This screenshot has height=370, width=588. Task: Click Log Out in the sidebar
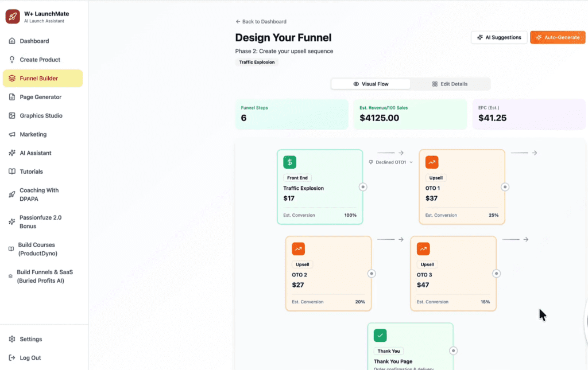(30, 358)
